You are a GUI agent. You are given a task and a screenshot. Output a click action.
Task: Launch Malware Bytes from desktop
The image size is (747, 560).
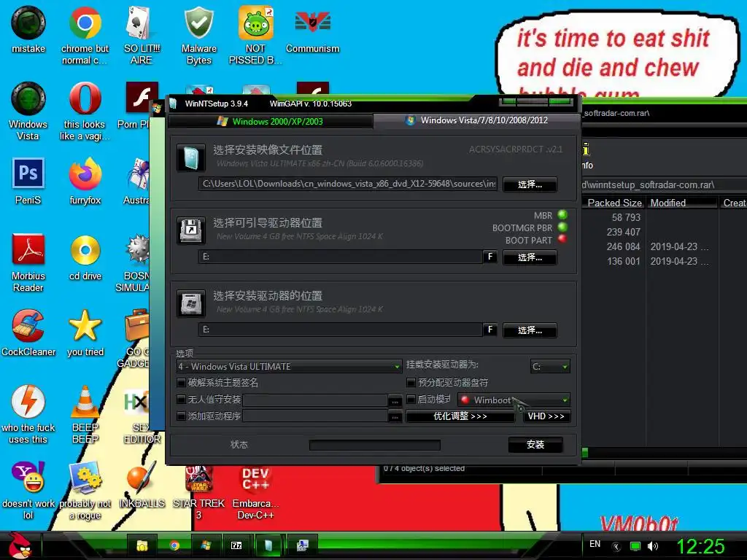pos(198,34)
